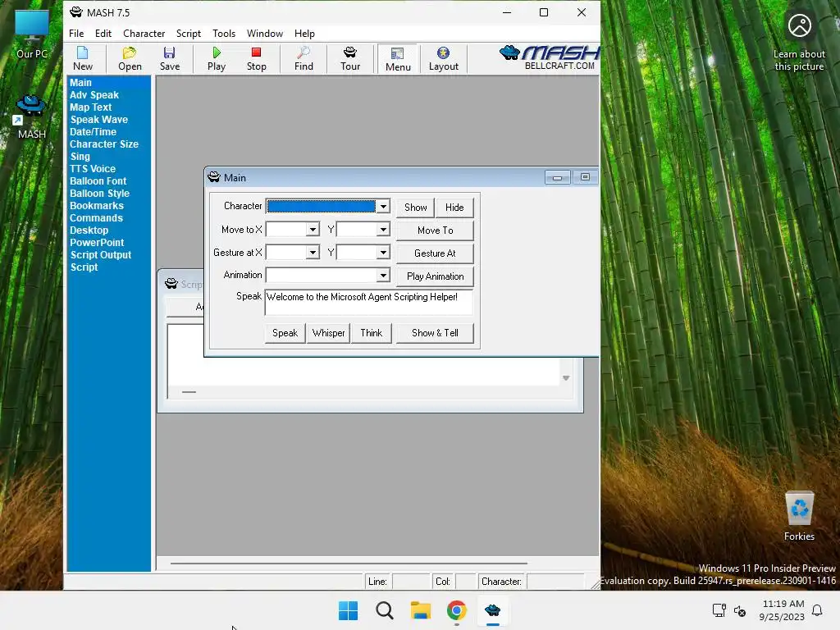840x630 pixels.
Task: Open taskbar Search
Action: 384,610
